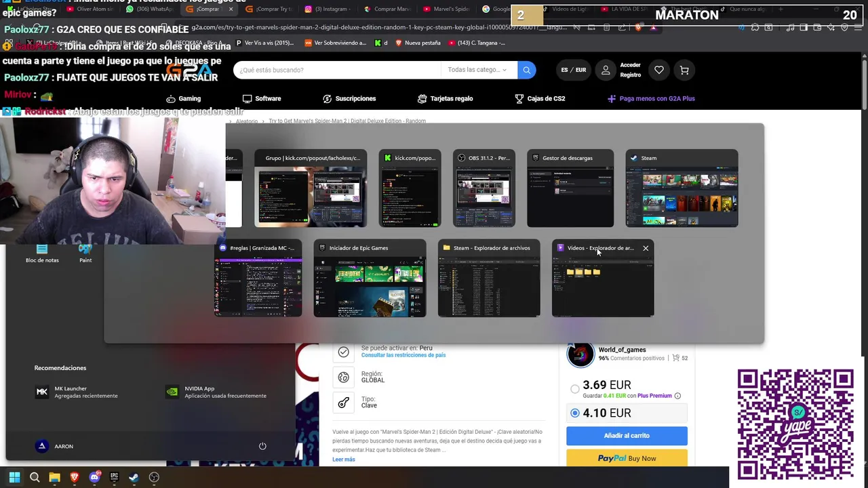Switch to Steam - Explorador de archivos window
This screenshot has width=868, height=488.
489,279
